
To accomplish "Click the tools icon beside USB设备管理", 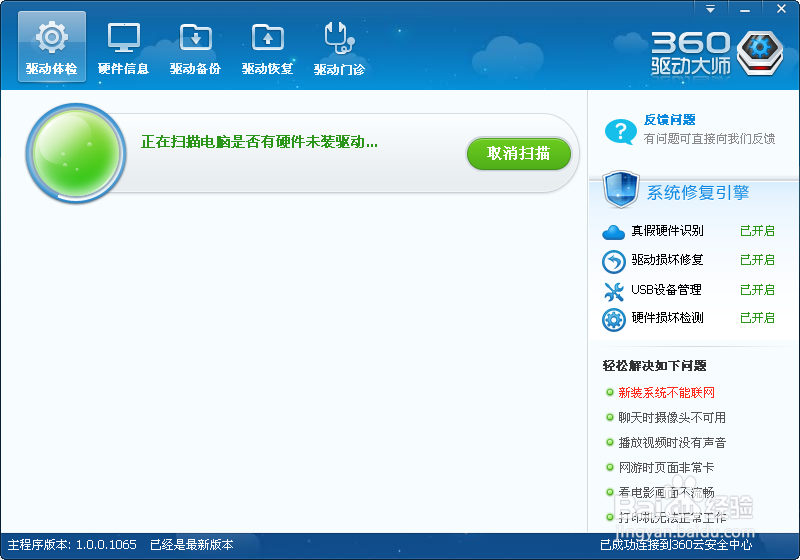I will pos(614,291).
